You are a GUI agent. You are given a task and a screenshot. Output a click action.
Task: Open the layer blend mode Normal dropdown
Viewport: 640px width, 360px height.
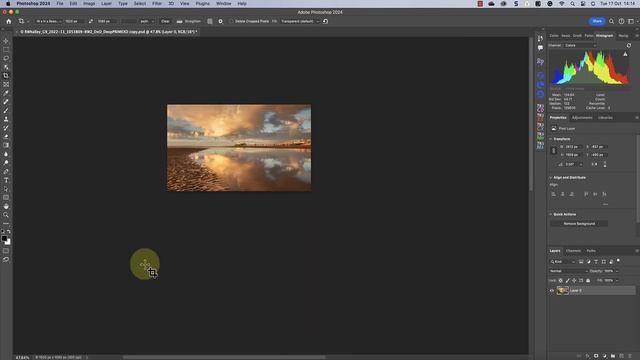click(x=569, y=271)
